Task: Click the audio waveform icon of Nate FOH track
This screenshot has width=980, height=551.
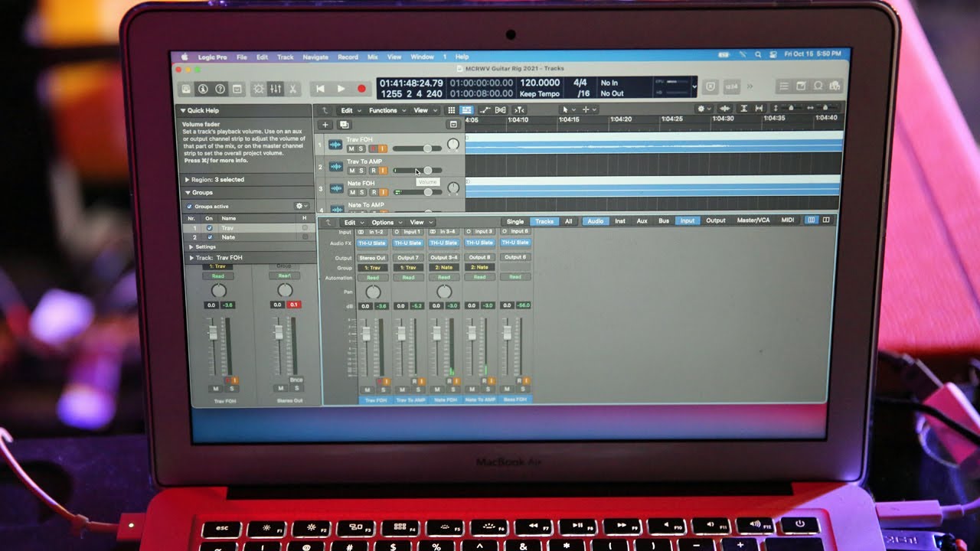Action: [x=335, y=188]
